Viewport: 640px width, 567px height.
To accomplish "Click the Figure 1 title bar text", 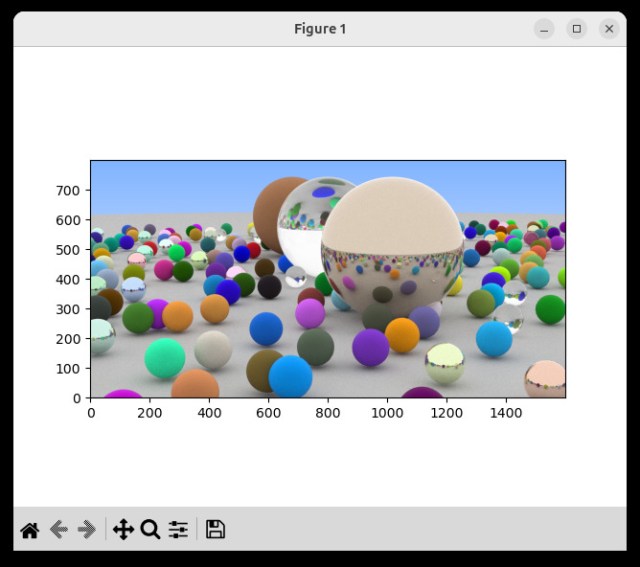I will coord(320,29).
